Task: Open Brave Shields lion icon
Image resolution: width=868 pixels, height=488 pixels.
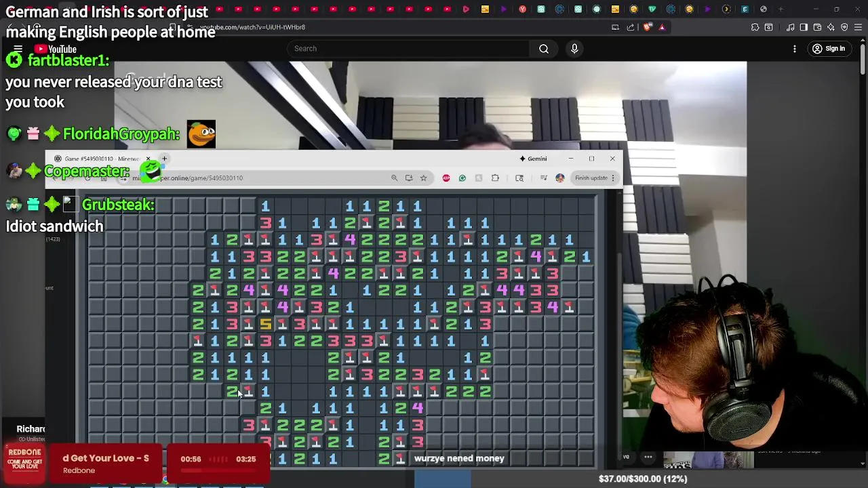Action: point(647,27)
